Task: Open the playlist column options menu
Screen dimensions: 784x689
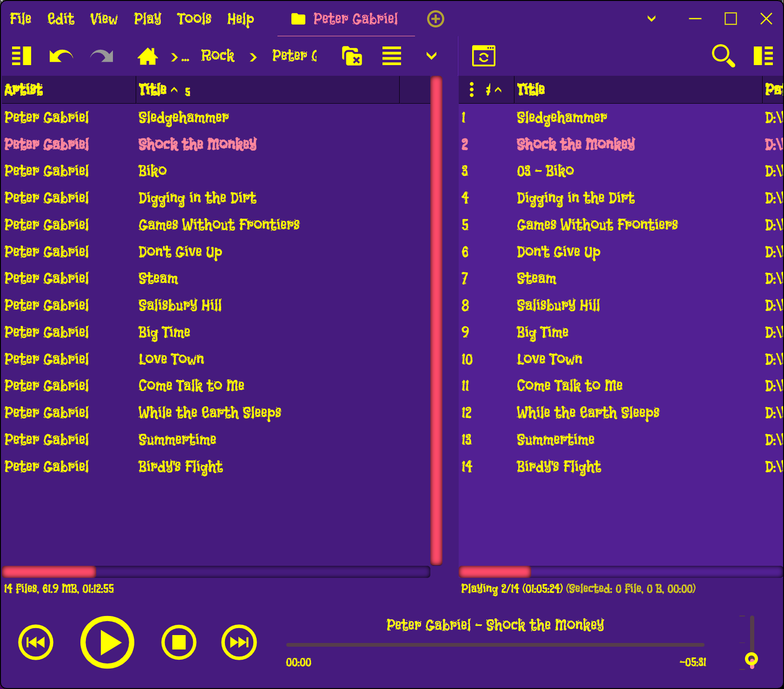Action: [x=472, y=89]
